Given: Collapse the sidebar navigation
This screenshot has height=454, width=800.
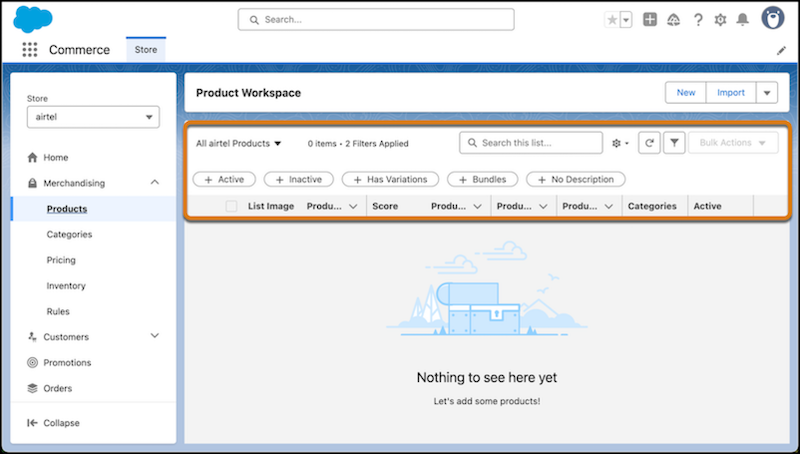Looking at the screenshot, I should click(54, 423).
